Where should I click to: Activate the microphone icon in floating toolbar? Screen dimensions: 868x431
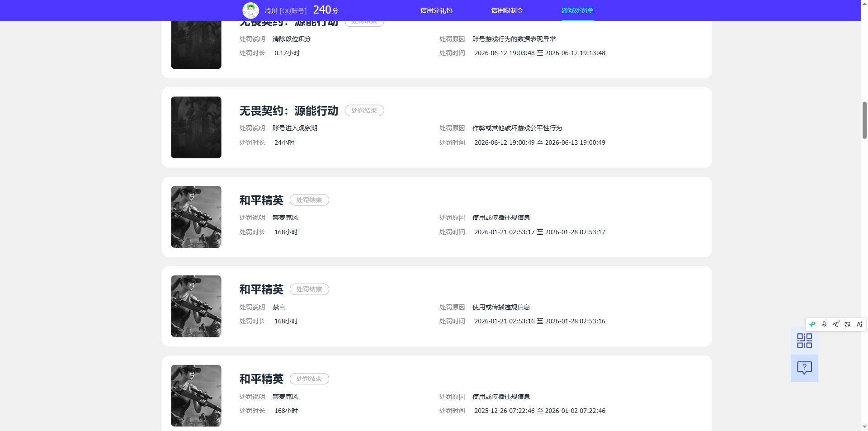(824, 324)
